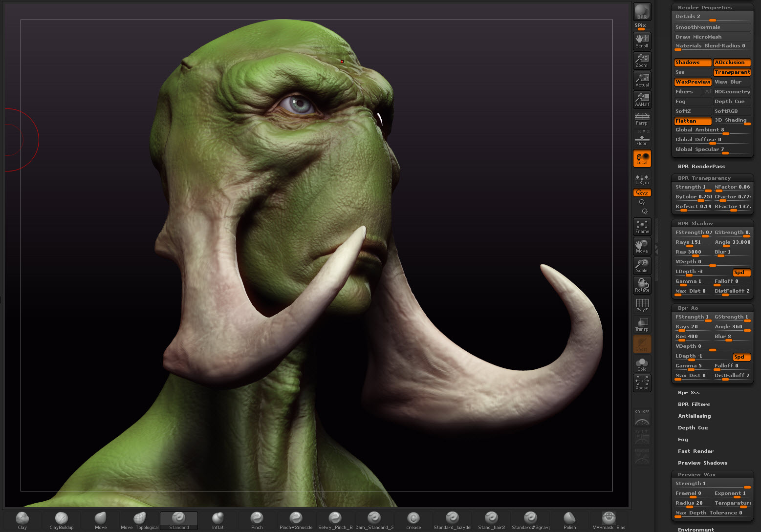This screenshot has height=532, width=761.
Task: Select the Inflat brush
Action: 218,521
